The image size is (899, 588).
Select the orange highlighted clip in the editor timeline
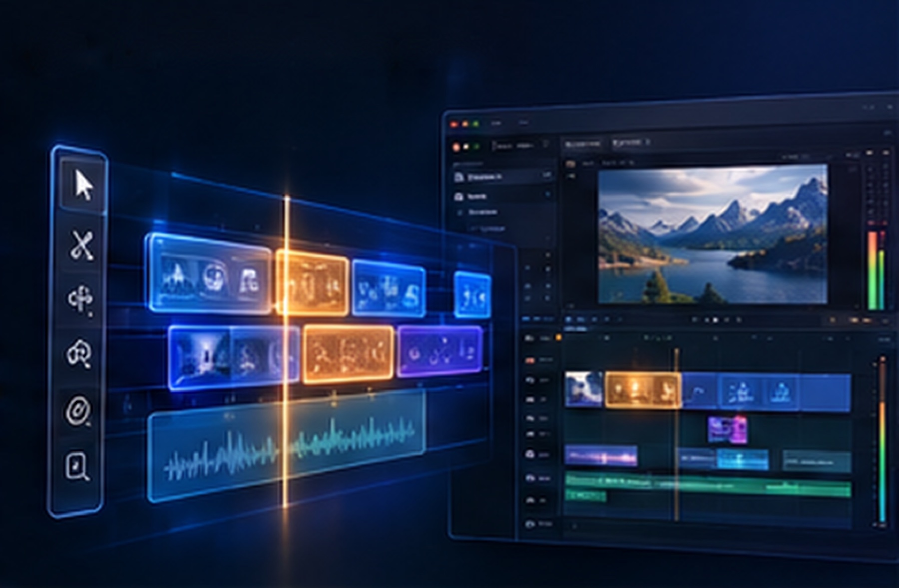642,390
